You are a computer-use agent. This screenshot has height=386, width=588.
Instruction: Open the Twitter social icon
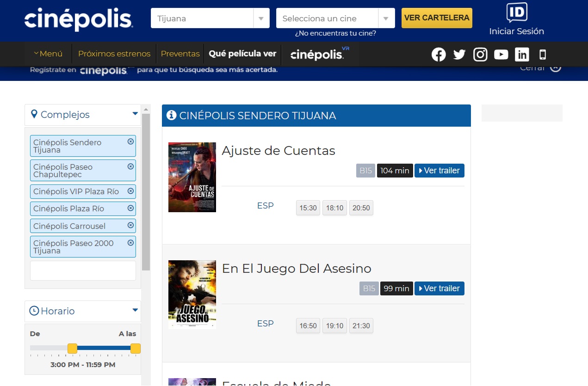click(x=459, y=55)
